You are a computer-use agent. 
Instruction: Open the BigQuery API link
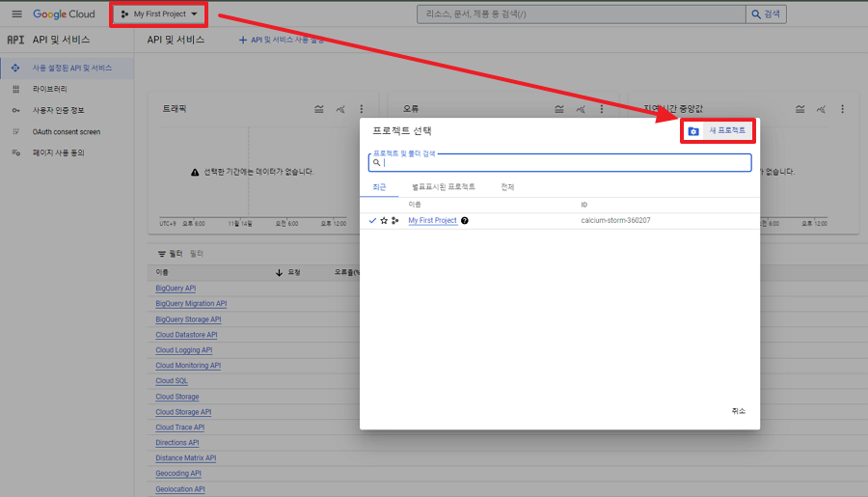pyautogui.click(x=176, y=289)
